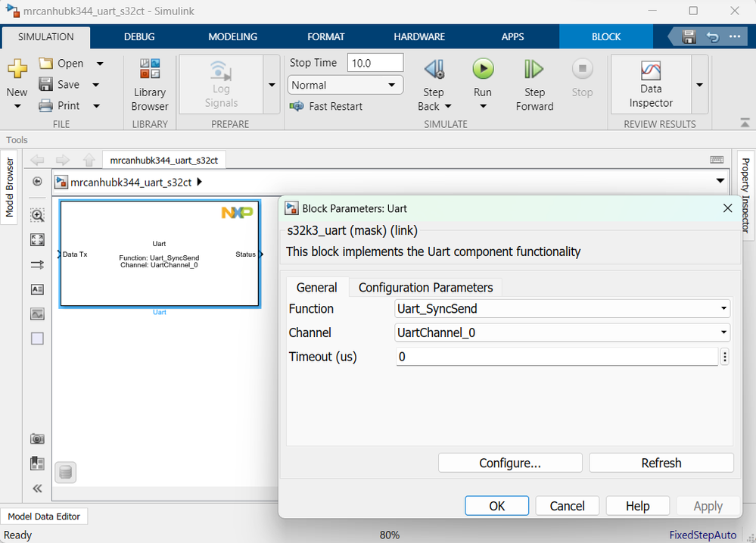The height and width of the screenshot is (543, 756).
Task: Click the Stop Time field
Action: (x=375, y=63)
